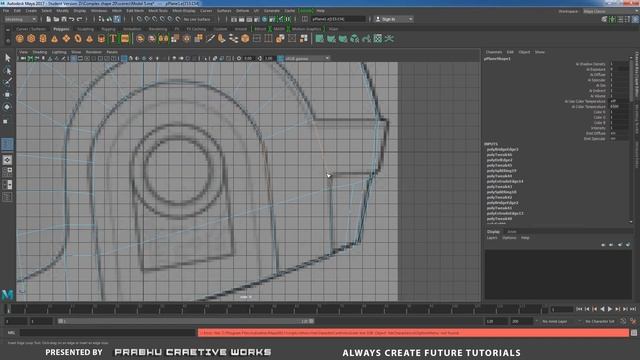640x360 pixels.
Task: Switch to the Rigging shelf tab
Action: click(108, 29)
